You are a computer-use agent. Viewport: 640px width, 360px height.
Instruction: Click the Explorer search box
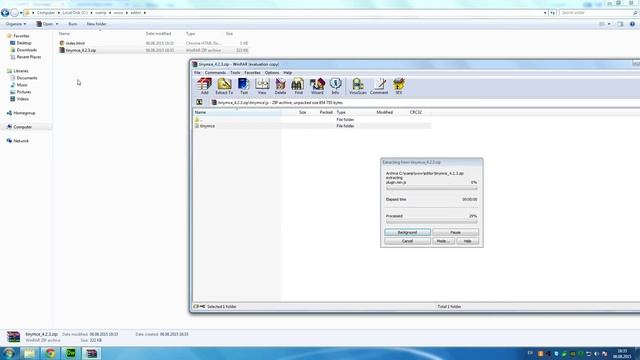(x=598, y=13)
